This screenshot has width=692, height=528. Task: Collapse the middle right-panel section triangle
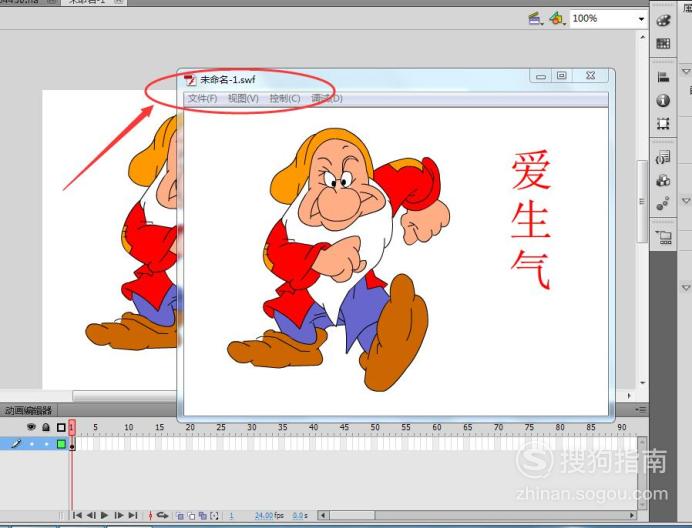(686, 201)
